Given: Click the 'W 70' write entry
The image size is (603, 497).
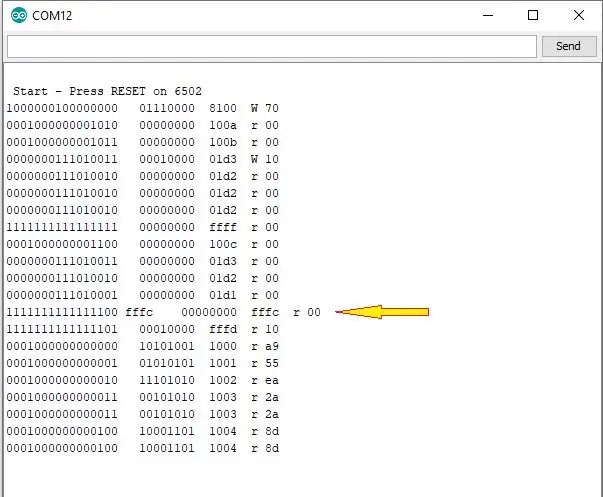Looking at the screenshot, I should tap(265, 108).
